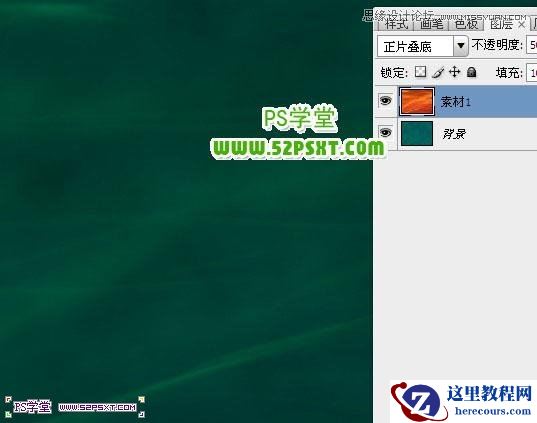Switch to the 画笔 tab
537x423 pixels.
tap(432, 24)
